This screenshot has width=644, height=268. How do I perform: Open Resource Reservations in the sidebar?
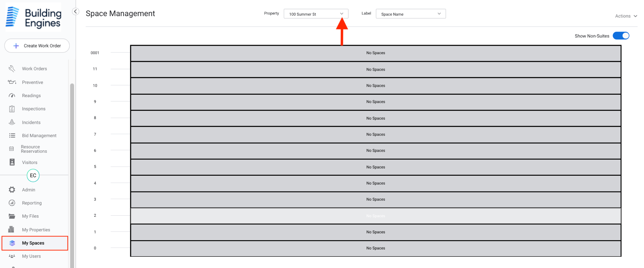click(x=34, y=149)
